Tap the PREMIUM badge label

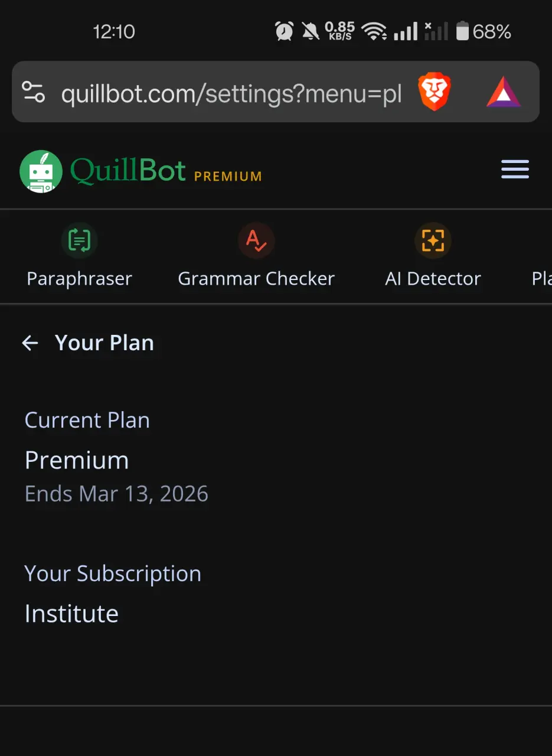228,176
